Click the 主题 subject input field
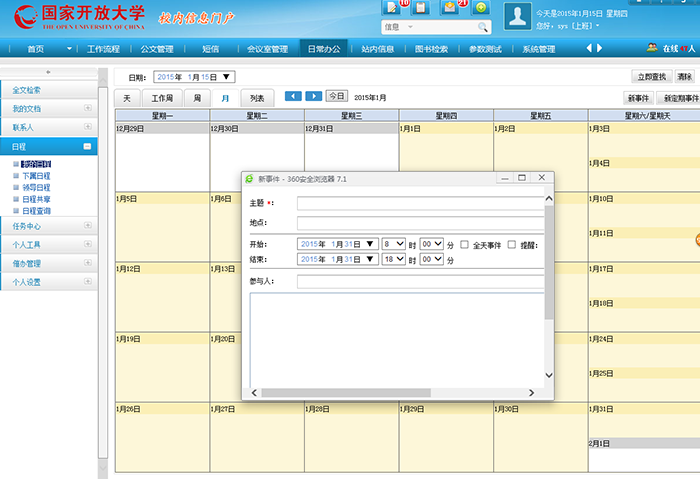The image size is (700, 479). [420, 203]
